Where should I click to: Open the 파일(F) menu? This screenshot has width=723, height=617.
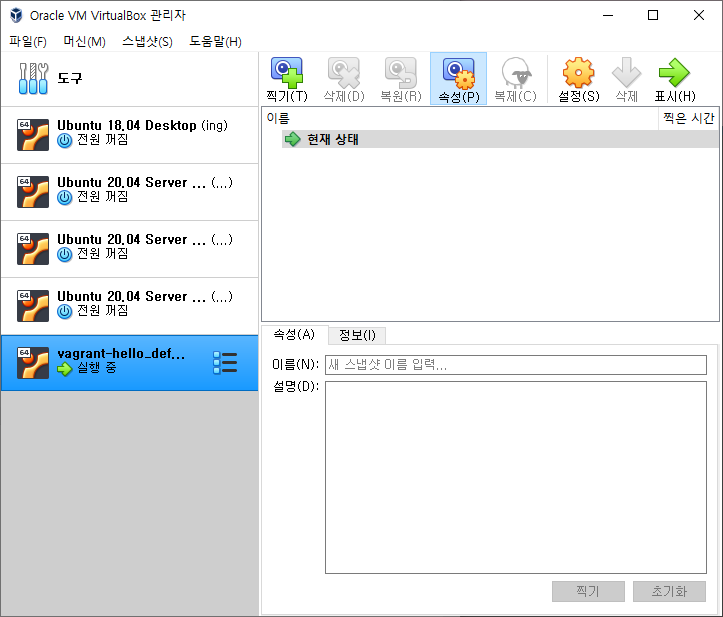28,42
